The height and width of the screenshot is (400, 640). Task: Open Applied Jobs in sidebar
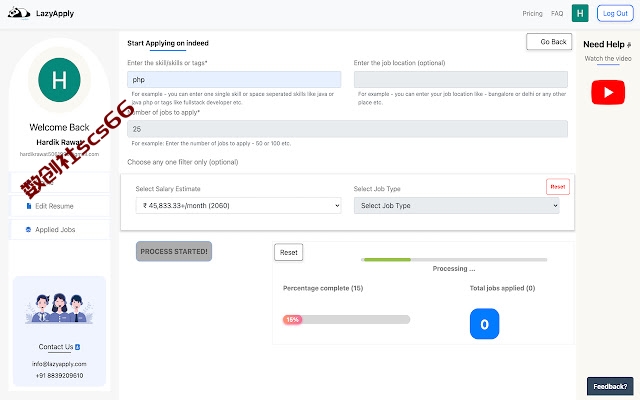(x=59, y=229)
